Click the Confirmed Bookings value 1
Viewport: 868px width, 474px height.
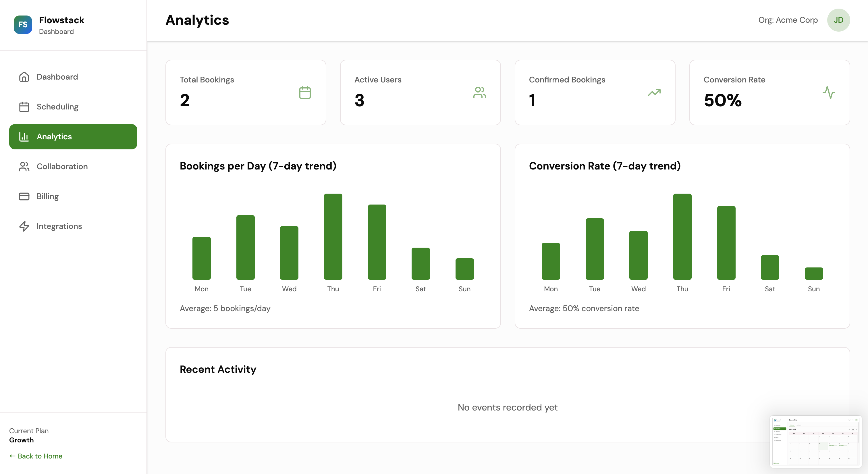coord(532,100)
